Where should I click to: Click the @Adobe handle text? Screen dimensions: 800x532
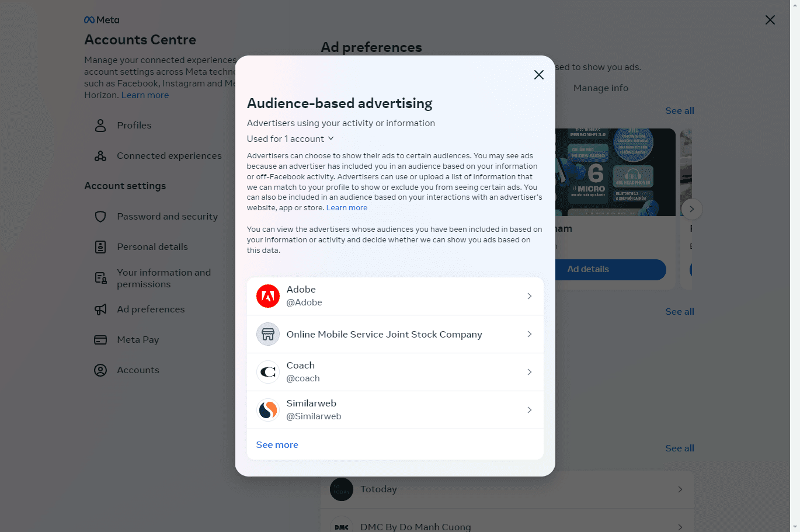304,302
